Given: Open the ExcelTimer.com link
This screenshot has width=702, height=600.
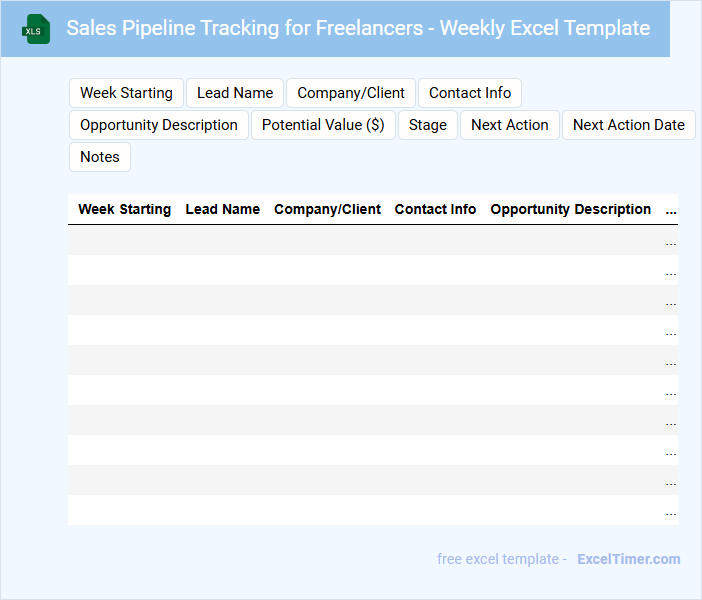Looking at the screenshot, I should point(629,559).
